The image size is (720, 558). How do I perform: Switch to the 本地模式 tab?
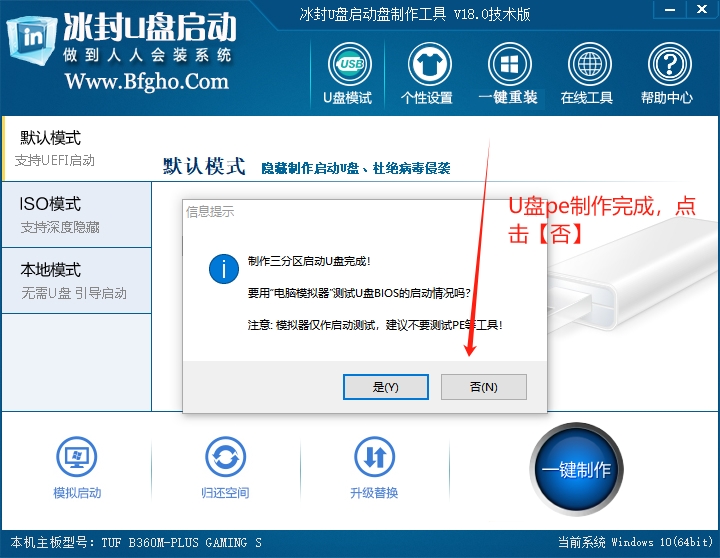point(76,280)
